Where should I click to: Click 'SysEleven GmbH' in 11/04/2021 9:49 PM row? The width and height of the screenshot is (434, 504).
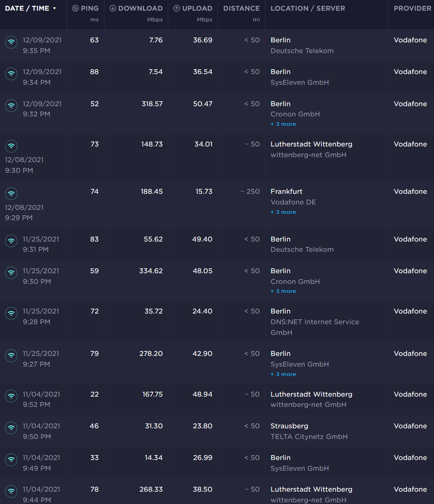[x=300, y=468]
